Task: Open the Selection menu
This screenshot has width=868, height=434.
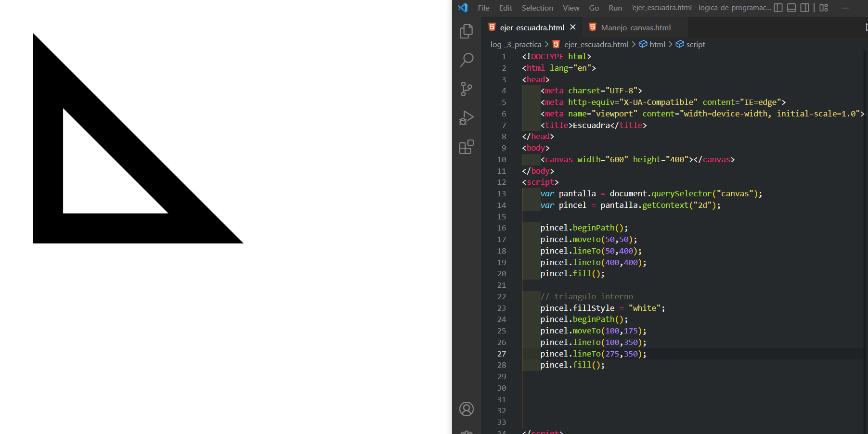Action: (537, 8)
